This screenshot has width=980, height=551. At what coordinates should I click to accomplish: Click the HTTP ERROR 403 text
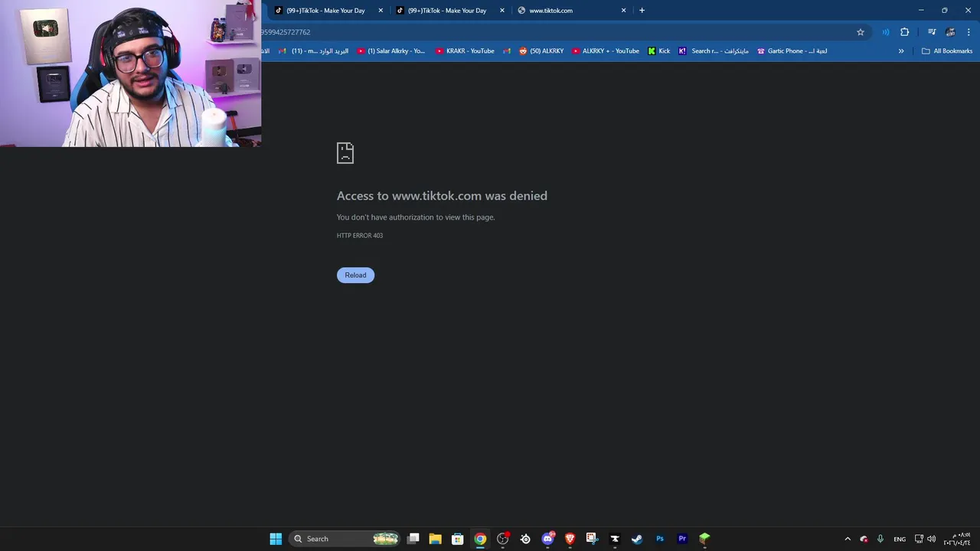pyautogui.click(x=360, y=236)
